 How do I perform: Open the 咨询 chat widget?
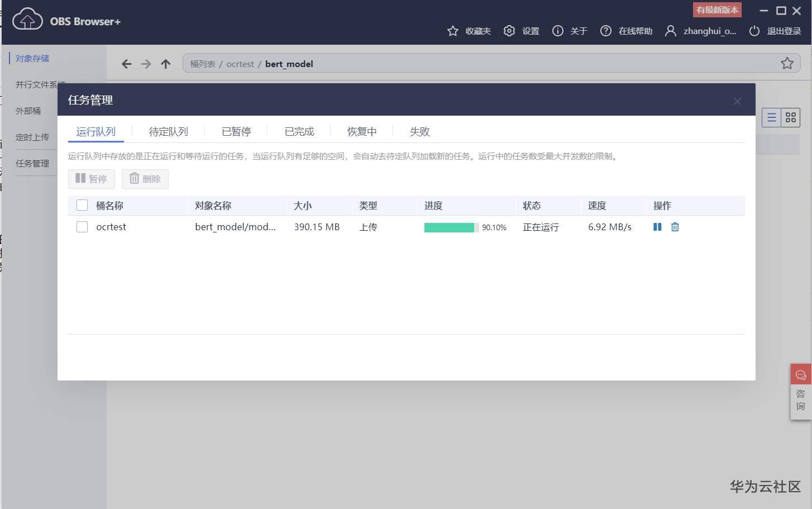coord(801,392)
